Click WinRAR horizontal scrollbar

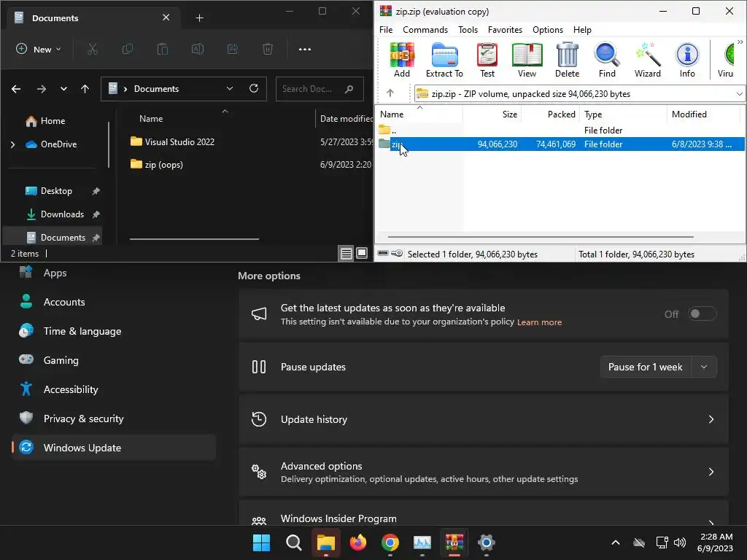541,237
